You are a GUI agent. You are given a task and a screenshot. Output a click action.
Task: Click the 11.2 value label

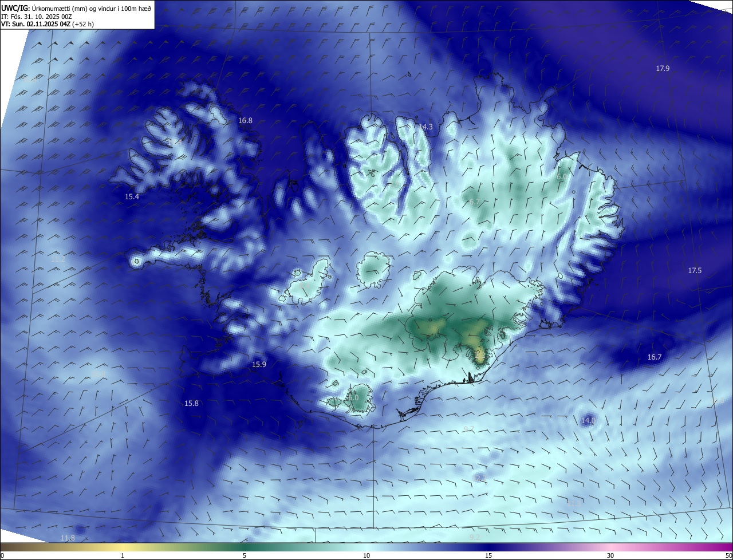tap(58, 259)
